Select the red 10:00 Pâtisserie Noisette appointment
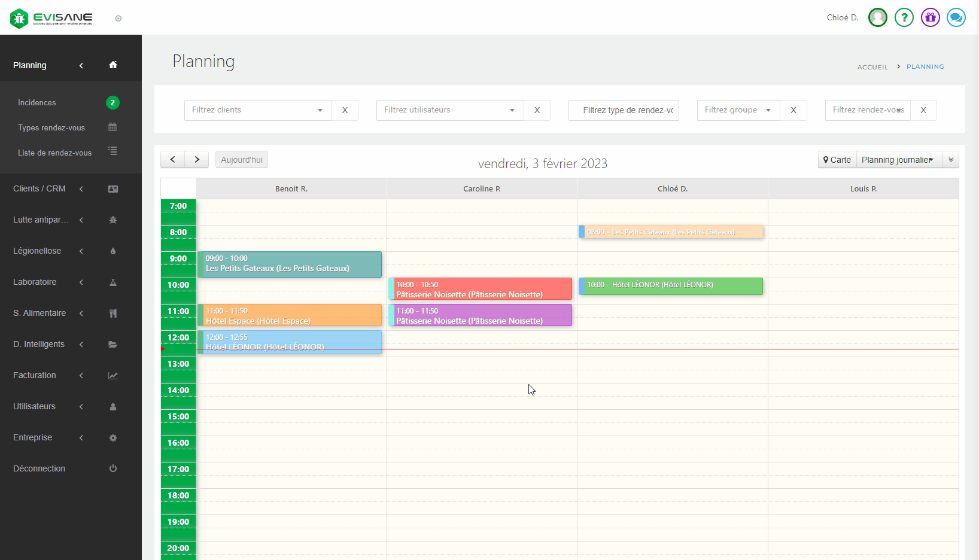This screenshot has width=979, height=560. coord(480,289)
